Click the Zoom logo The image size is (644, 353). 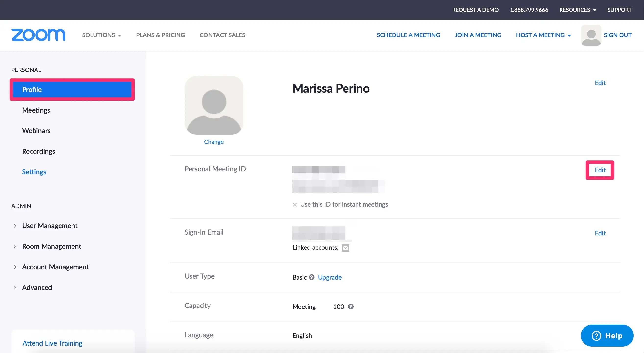click(x=38, y=35)
